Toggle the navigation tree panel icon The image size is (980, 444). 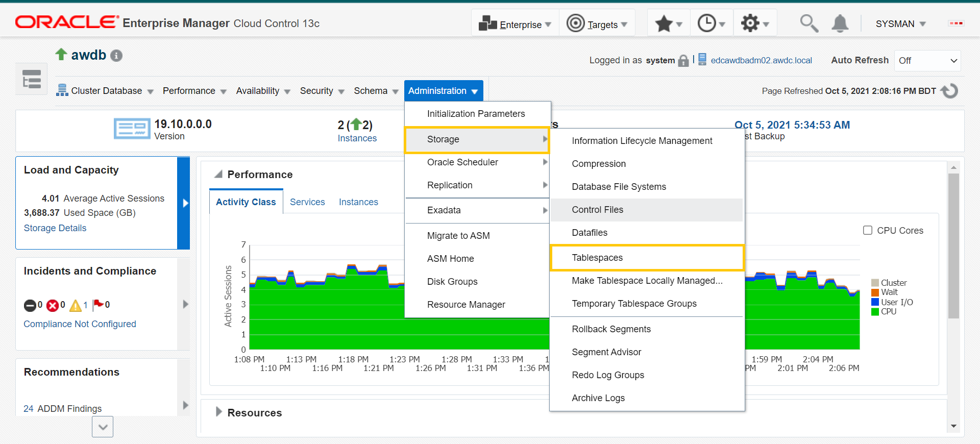coord(32,79)
